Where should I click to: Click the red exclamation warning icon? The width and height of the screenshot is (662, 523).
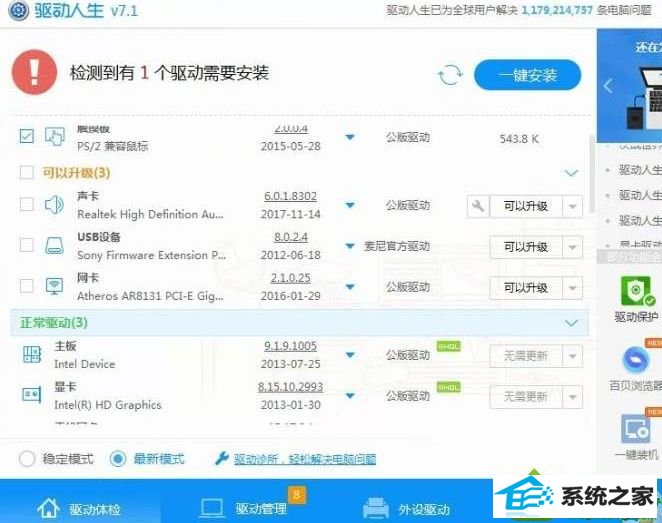point(35,72)
